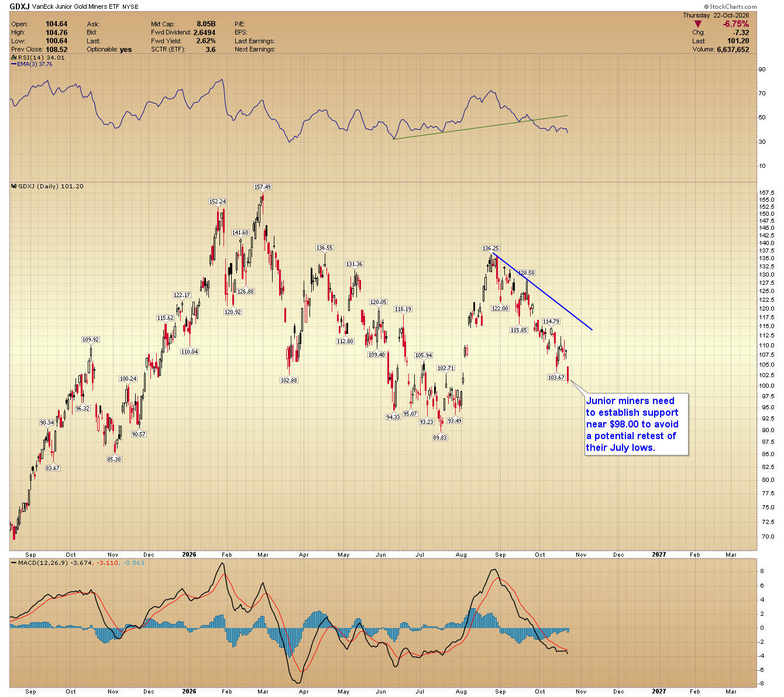Click the 131.36 price label
This screenshot has height=697, width=784.
pos(355,264)
